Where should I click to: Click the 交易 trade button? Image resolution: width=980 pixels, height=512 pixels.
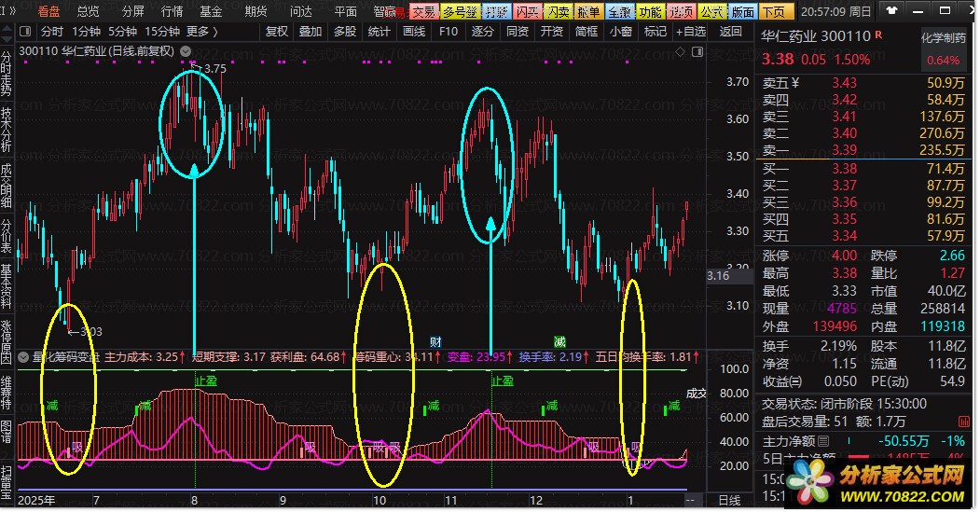(x=423, y=11)
